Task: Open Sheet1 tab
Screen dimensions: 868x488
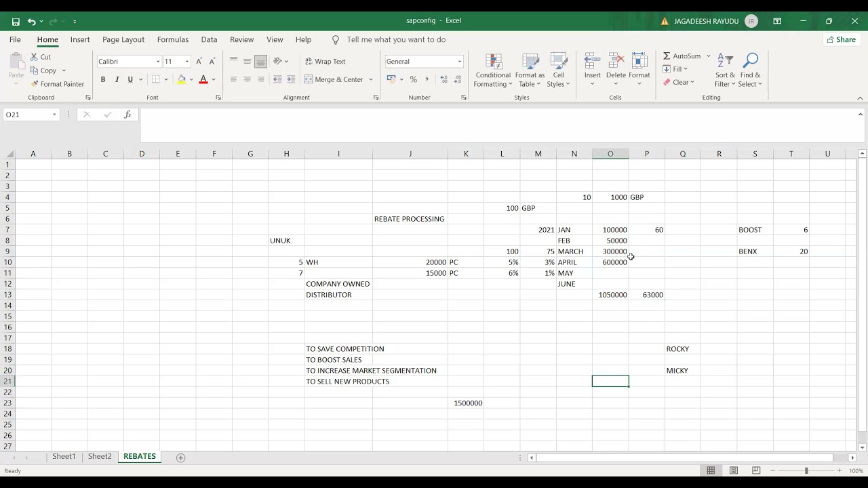Action: coord(64,457)
